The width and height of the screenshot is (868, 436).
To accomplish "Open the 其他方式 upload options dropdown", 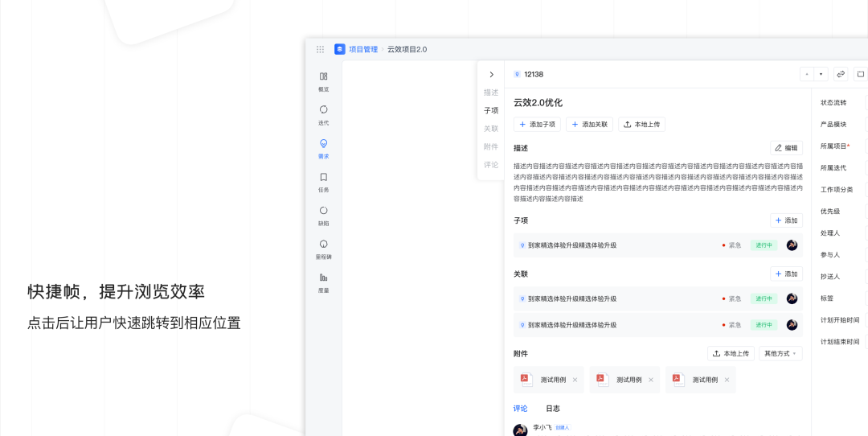I will point(780,353).
